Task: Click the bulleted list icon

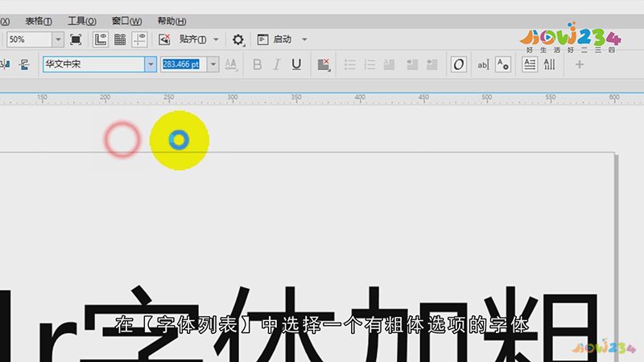Action: click(350, 64)
